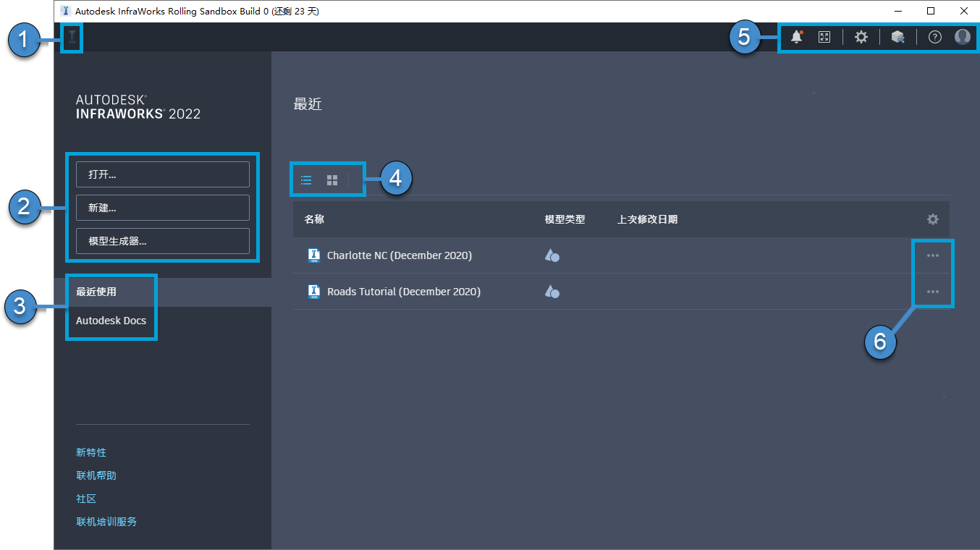Click the Charlotte NC model type droplet icon
The height and width of the screenshot is (550, 980).
point(552,255)
